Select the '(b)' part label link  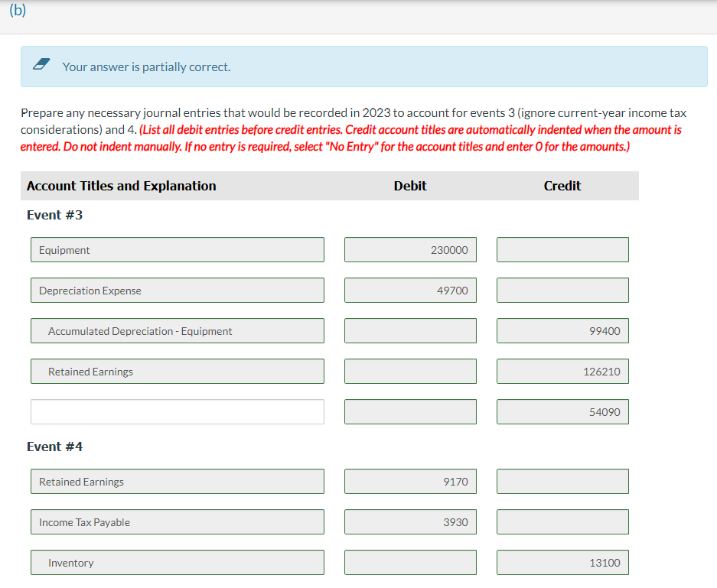[x=18, y=10]
